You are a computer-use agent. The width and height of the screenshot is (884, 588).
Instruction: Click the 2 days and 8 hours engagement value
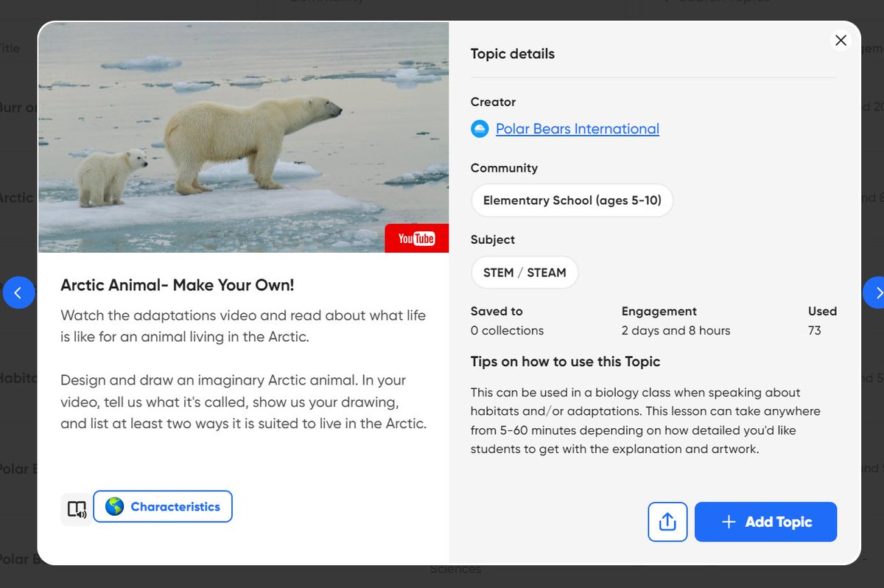tap(676, 331)
